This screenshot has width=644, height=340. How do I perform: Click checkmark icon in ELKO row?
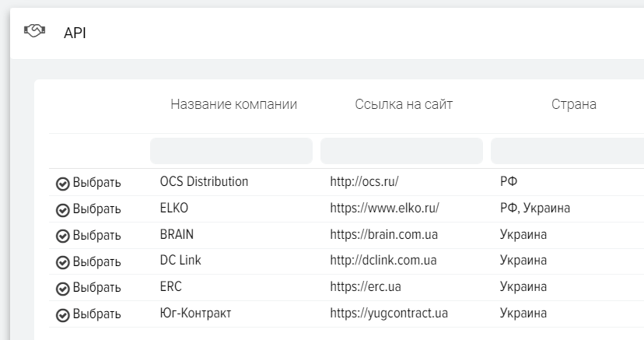pos(63,210)
